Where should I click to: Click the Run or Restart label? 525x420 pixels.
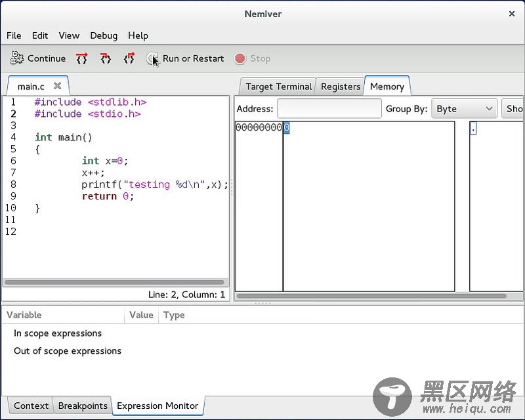193,58
